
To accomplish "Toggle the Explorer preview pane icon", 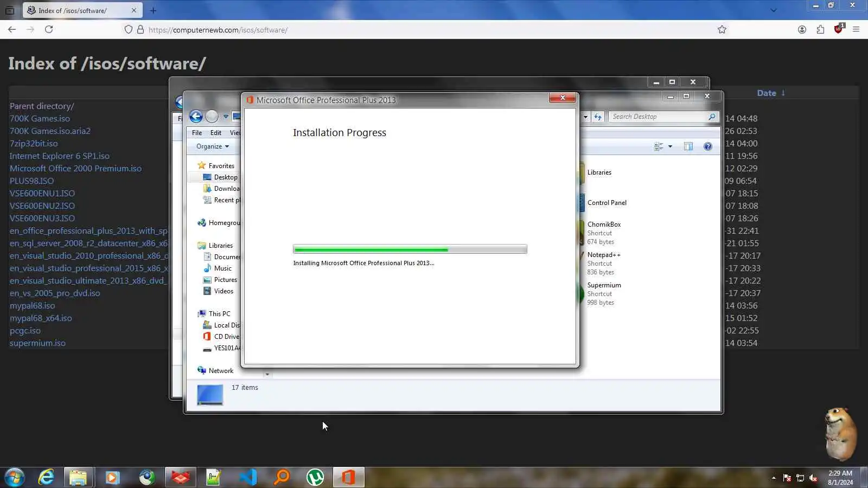I will tap(688, 146).
